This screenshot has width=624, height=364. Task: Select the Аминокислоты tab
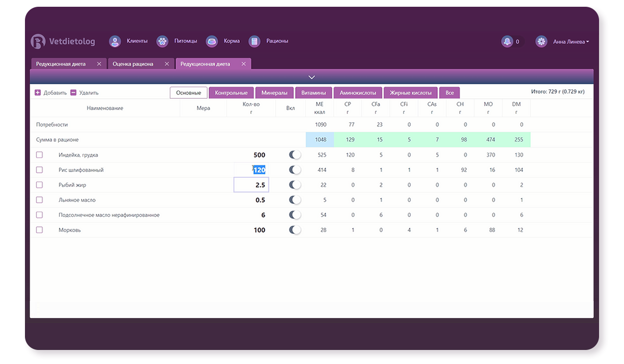pos(358,93)
